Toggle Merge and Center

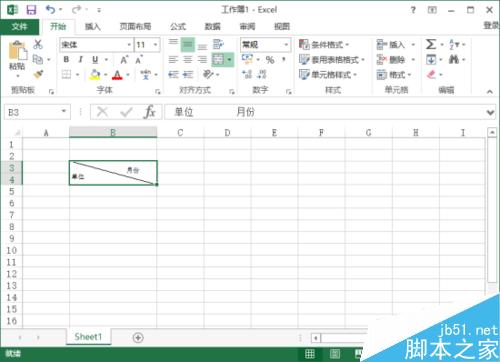pos(218,60)
